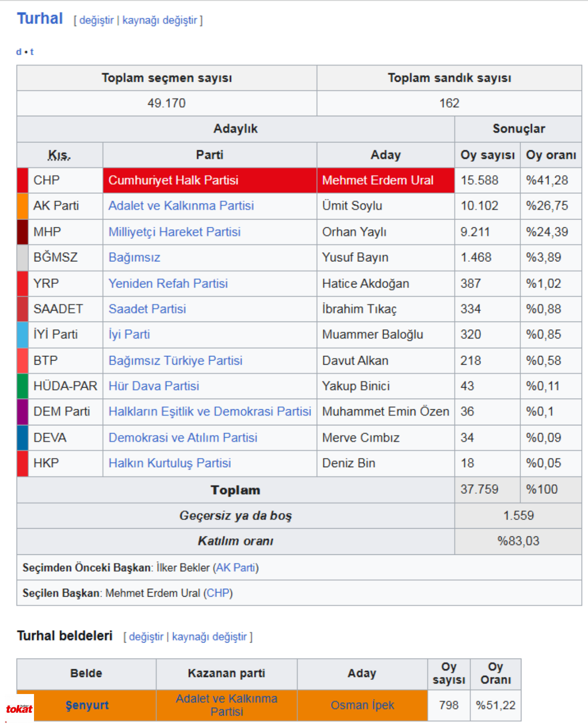Select candidate name Yusuf Bayın
The width and height of the screenshot is (588, 728).
355,257
